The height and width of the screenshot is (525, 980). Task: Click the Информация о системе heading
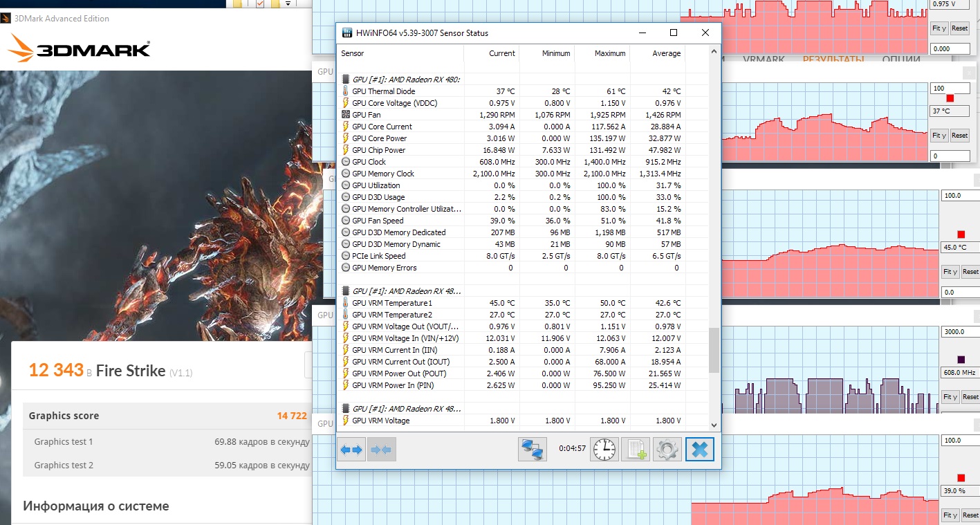(96, 506)
